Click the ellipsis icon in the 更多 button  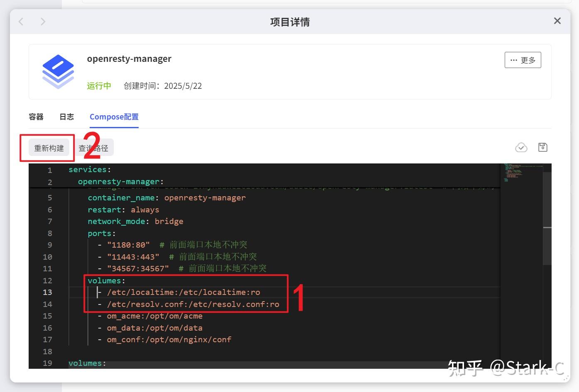(513, 60)
